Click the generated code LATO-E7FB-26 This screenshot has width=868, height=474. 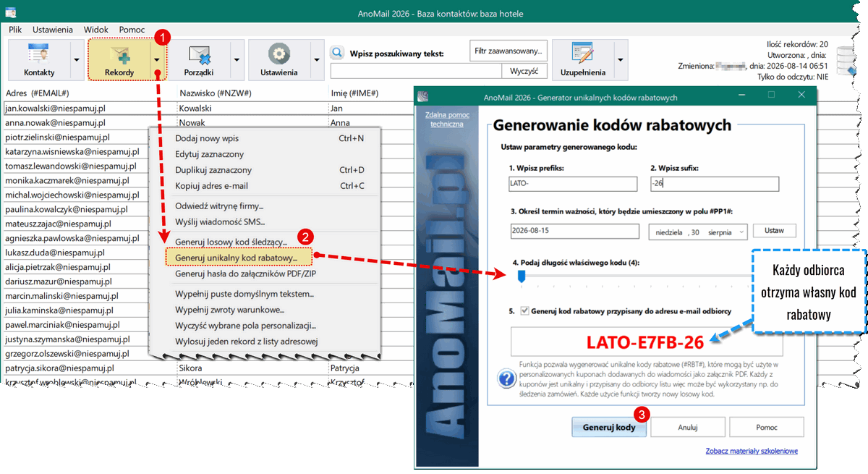[645, 342]
